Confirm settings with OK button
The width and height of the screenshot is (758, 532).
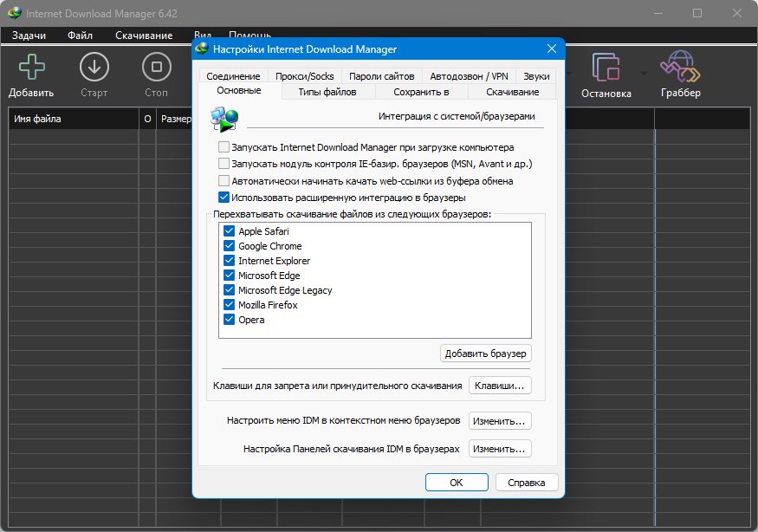(x=457, y=483)
